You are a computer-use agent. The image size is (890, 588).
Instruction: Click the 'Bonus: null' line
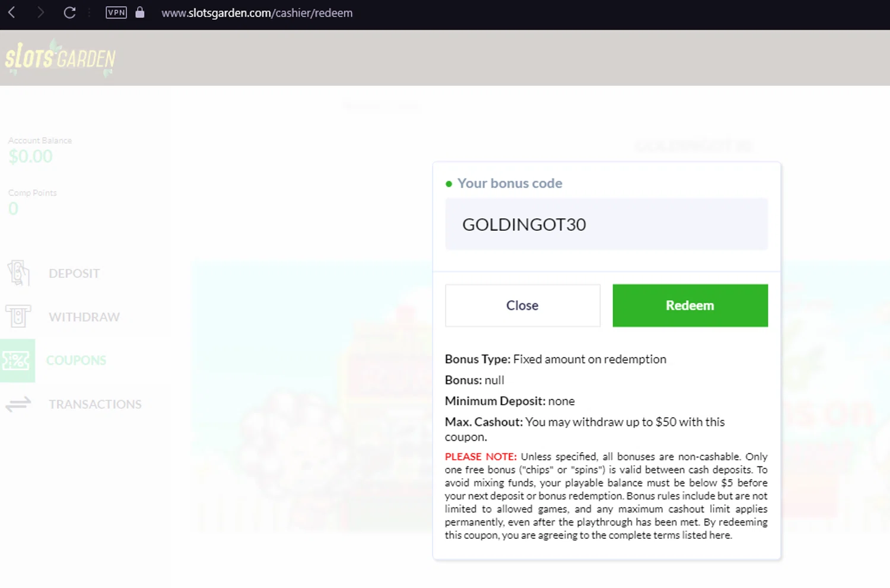tap(475, 380)
